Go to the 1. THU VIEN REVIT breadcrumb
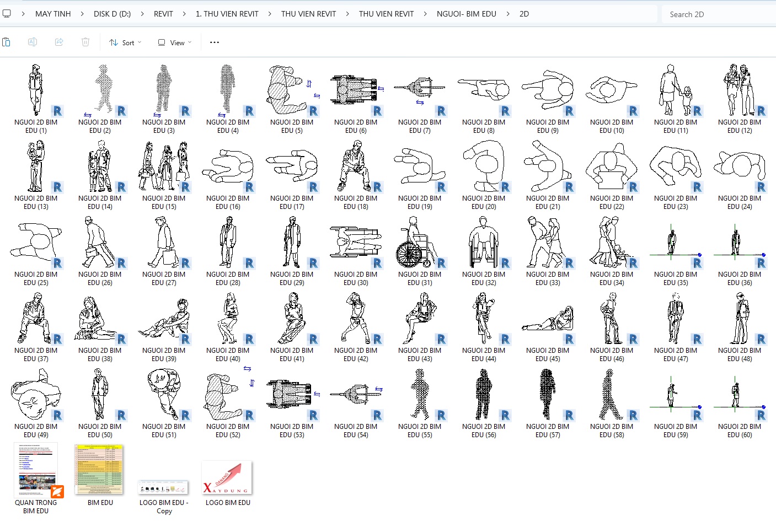 tap(227, 14)
